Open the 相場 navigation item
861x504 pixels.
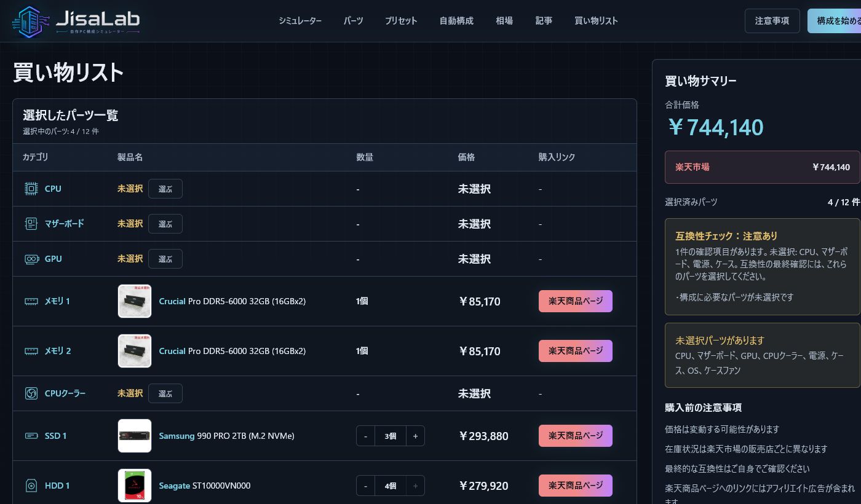(x=504, y=21)
